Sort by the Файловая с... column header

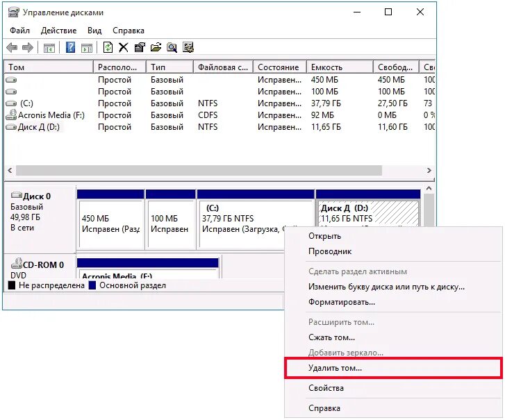click(223, 67)
